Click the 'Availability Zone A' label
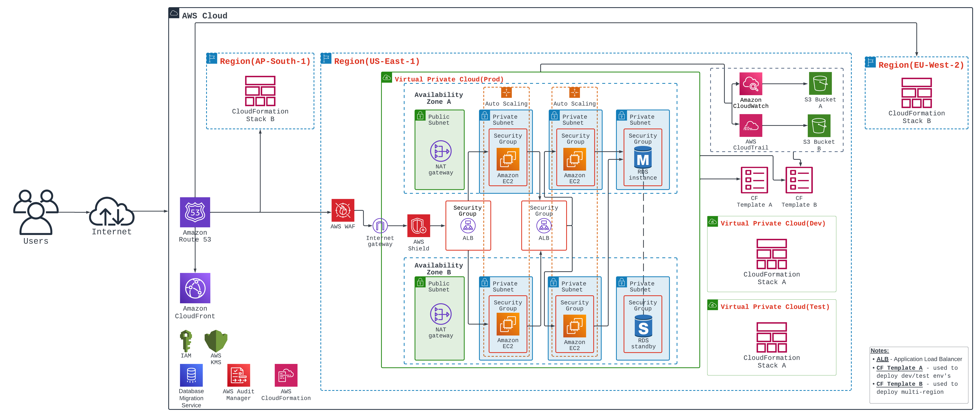 click(x=439, y=98)
